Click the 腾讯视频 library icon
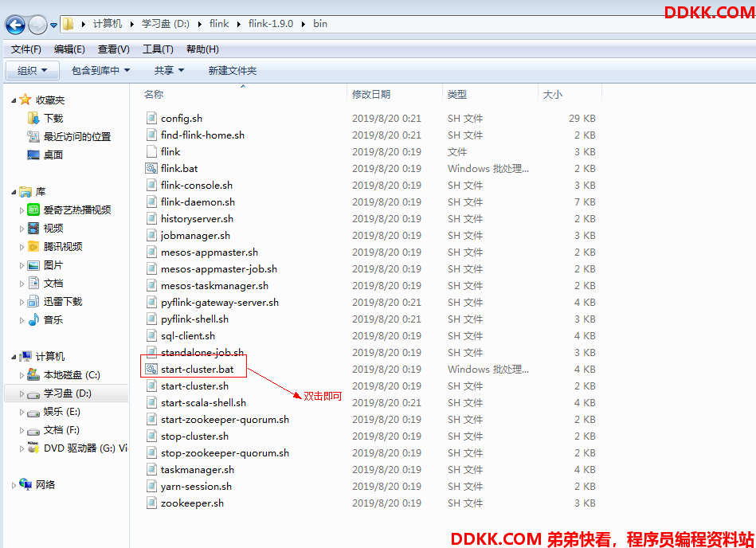756x548 pixels. 33,246
